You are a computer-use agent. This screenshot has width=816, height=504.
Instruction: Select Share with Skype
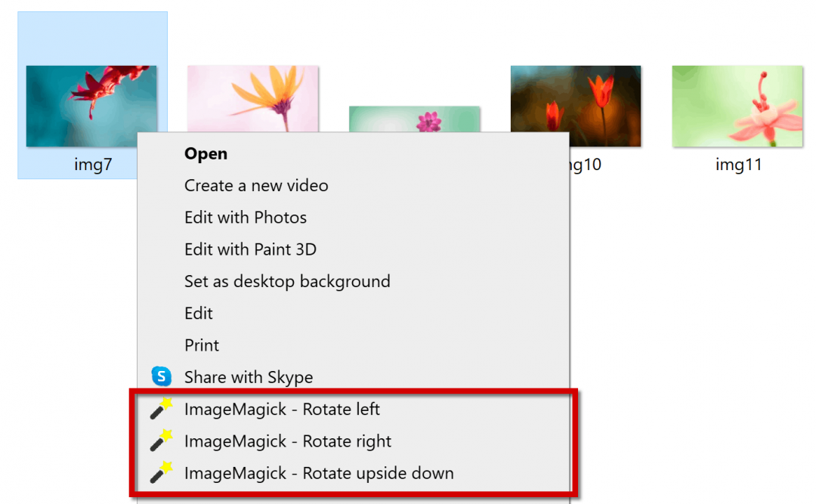click(x=249, y=377)
